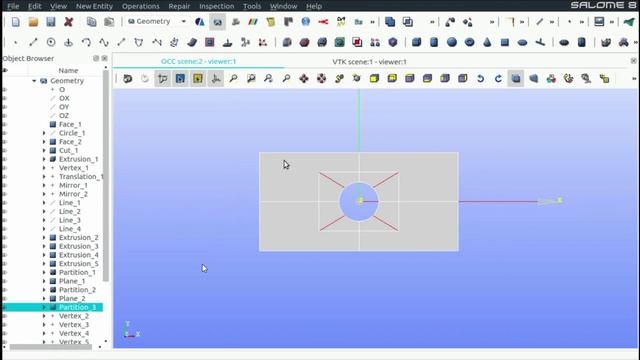
Task: Click the Open file folder icon
Action: 33,22
